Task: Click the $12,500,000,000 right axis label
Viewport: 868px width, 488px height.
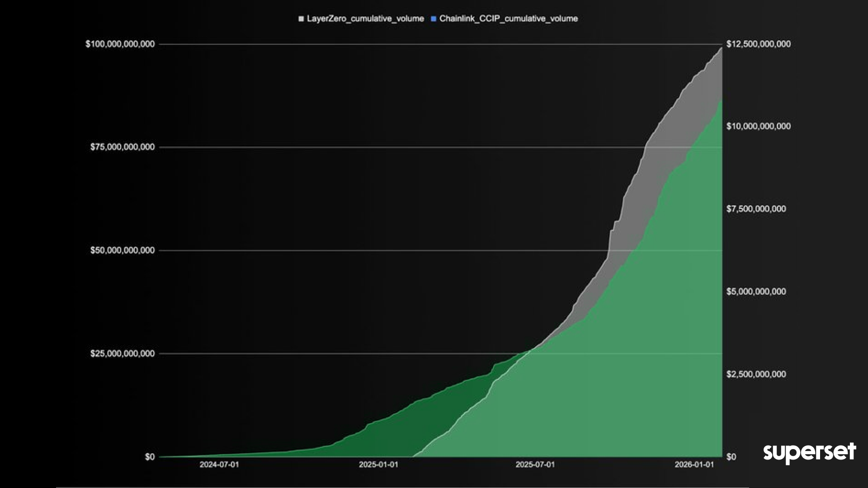Action: [758, 44]
